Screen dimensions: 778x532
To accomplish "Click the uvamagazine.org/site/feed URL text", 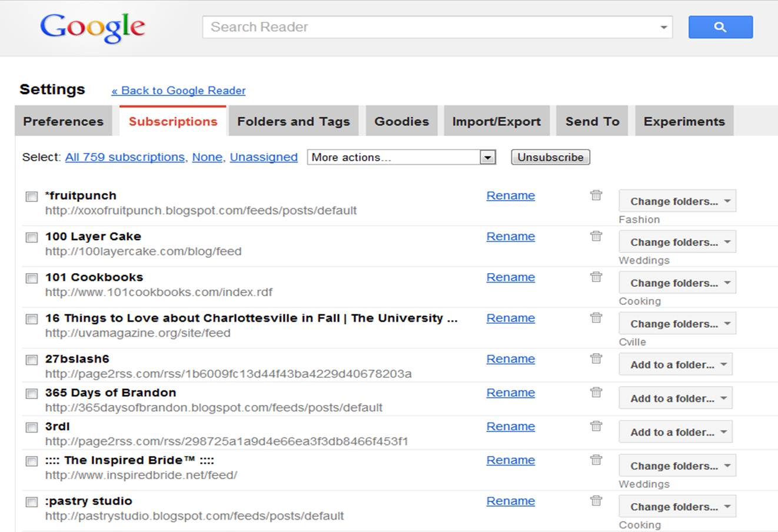I will tap(138, 332).
